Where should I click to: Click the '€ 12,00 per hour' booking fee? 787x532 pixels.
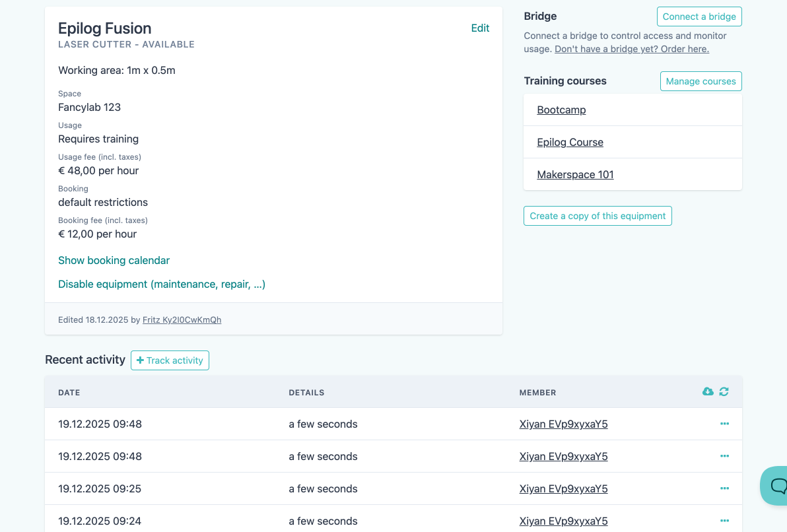pos(97,234)
